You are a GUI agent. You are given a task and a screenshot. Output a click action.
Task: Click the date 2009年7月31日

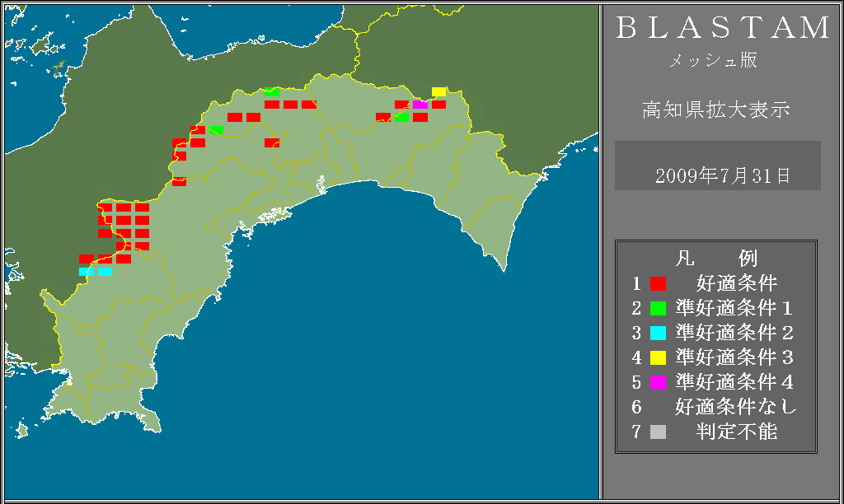click(x=722, y=176)
